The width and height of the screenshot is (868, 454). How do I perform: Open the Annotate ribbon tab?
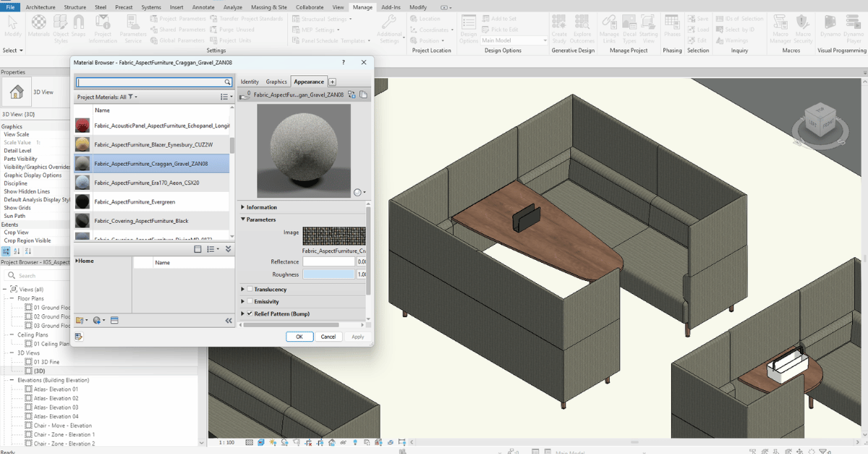(x=203, y=7)
